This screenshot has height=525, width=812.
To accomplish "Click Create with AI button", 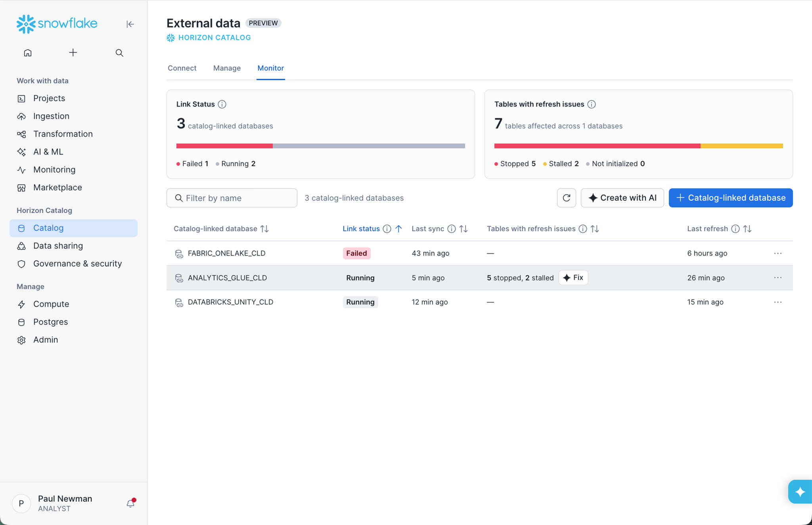I will [622, 198].
